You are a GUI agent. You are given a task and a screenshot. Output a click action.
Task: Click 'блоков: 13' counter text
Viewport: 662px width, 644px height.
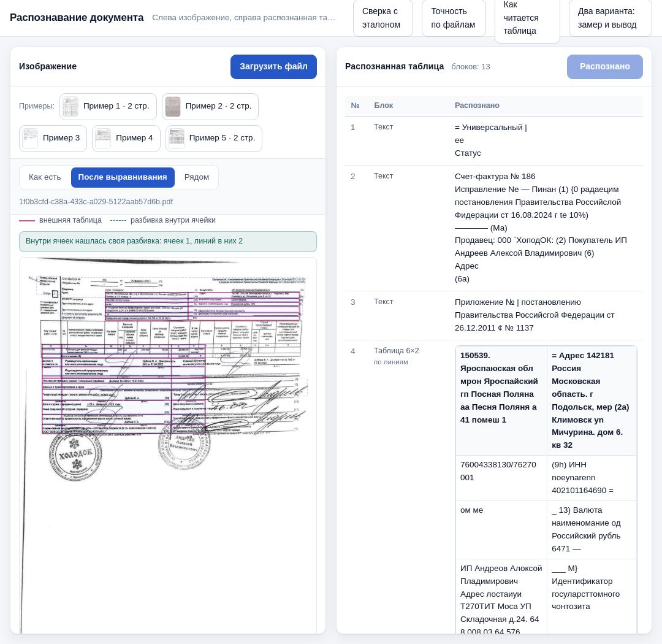(471, 67)
